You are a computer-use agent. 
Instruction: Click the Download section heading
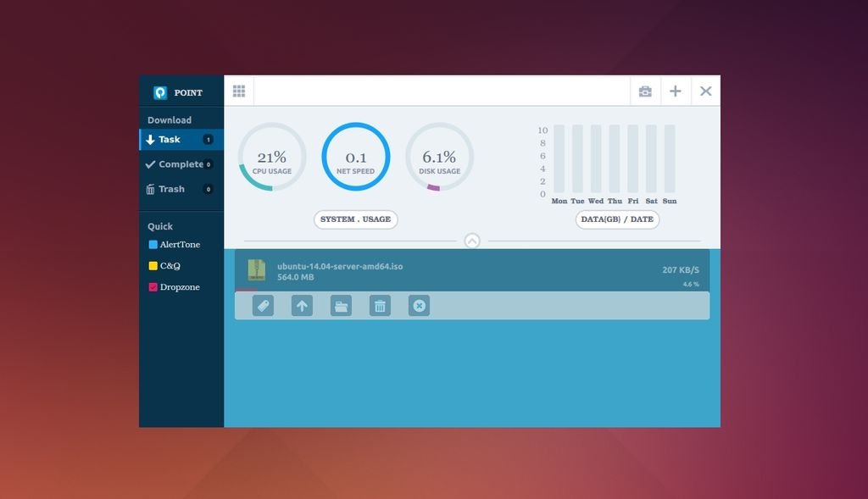tap(170, 120)
